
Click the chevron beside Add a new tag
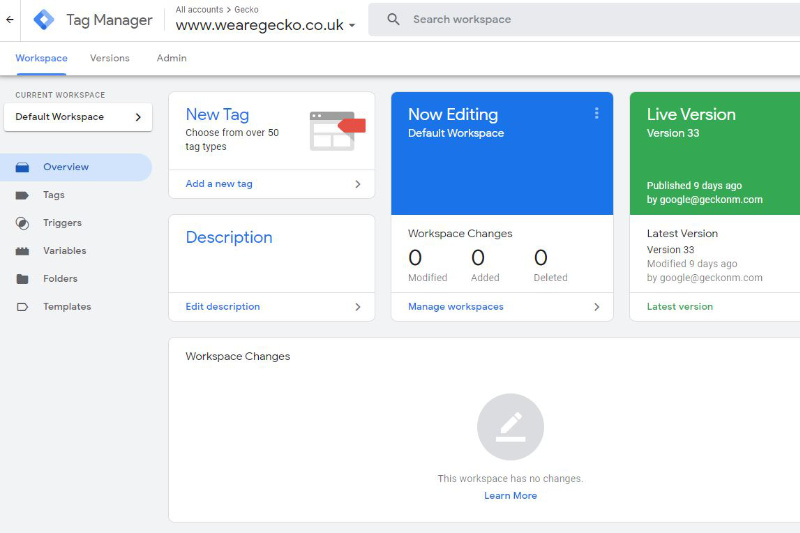pyautogui.click(x=358, y=184)
